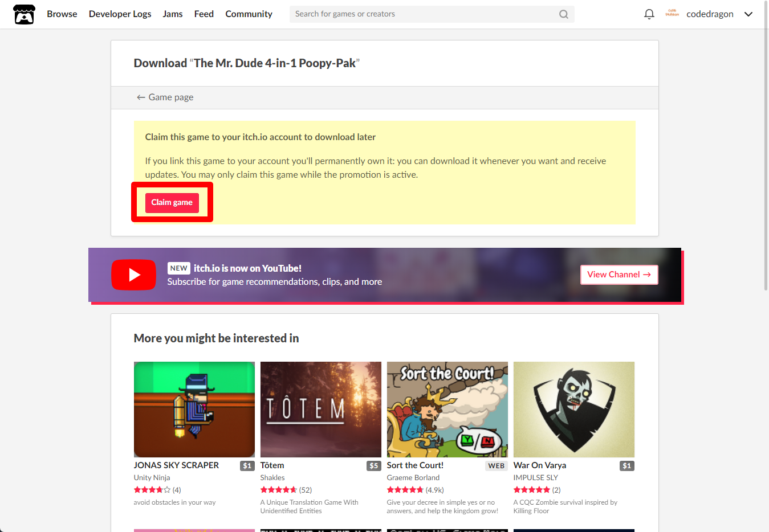
Task: Play the YouTube logo icon in banner
Action: coord(133,275)
